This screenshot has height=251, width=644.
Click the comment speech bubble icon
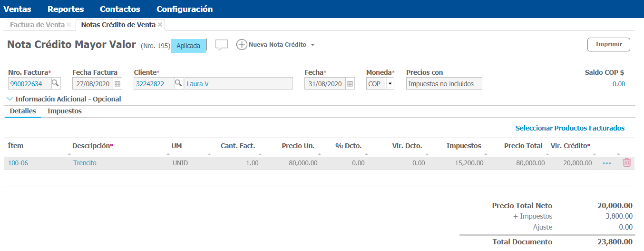click(x=222, y=45)
